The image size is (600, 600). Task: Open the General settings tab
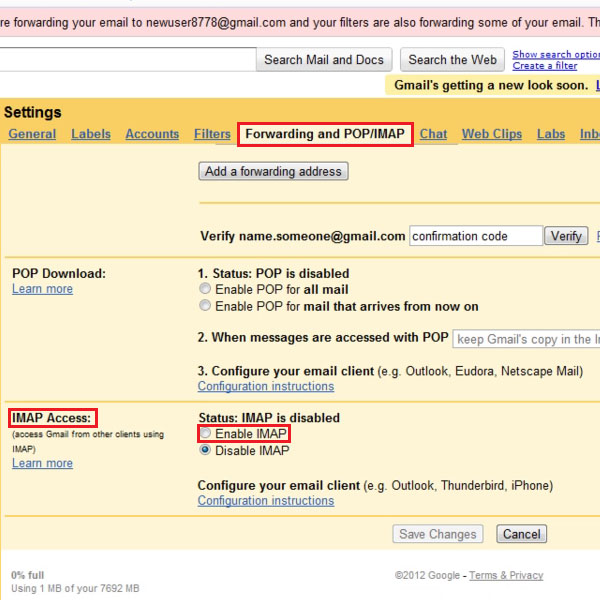(32, 134)
